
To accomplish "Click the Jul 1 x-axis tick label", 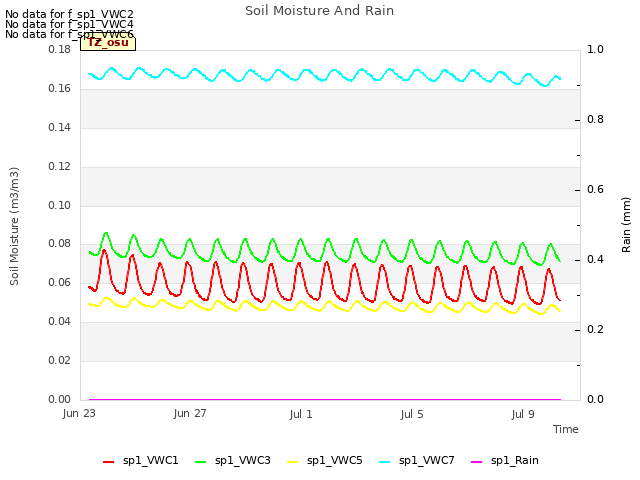I will 301,414.
